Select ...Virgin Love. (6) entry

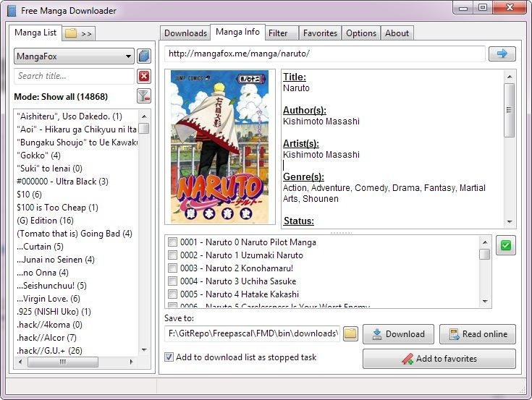click(48, 299)
